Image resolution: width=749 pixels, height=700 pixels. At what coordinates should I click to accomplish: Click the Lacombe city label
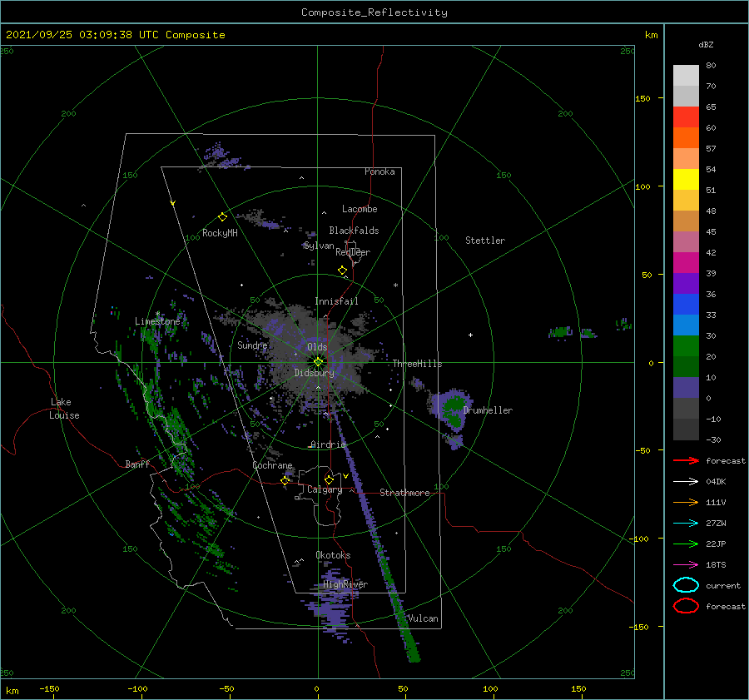pyautogui.click(x=360, y=209)
